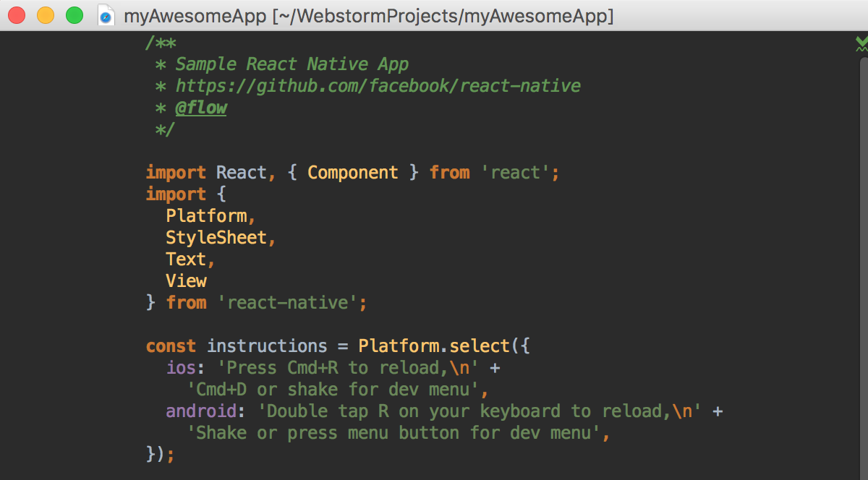The height and width of the screenshot is (480, 868).
Task: Click the file icon in the title bar
Action: (x=106, y=15)
